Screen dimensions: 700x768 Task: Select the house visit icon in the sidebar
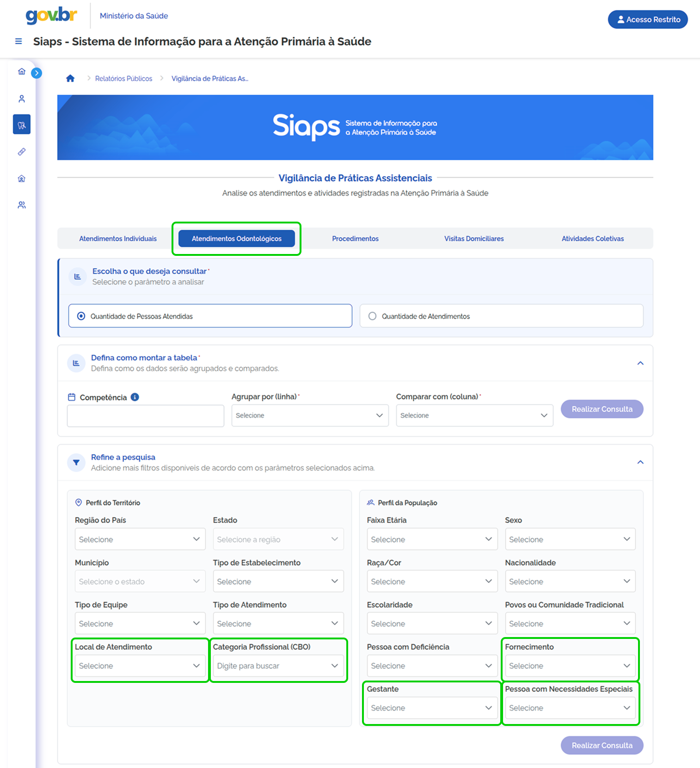click(x=21, y=179)
